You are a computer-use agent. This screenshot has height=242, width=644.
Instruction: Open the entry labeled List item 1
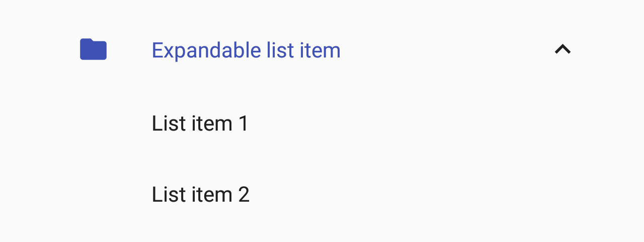(200, 124)
